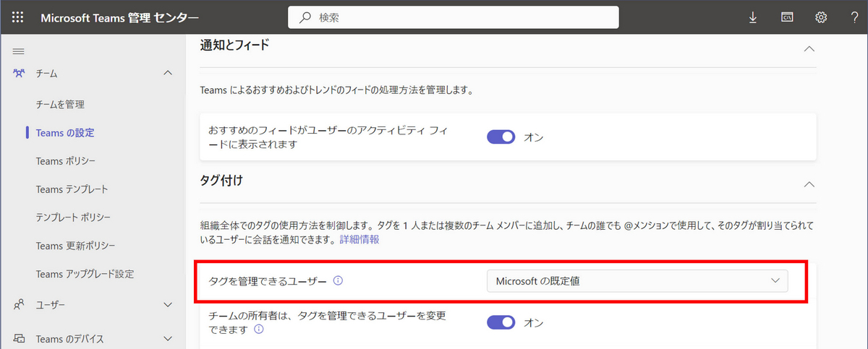
Task: Toggle チームの所有者はタグを管理 switch
Action: pos(501,322)
